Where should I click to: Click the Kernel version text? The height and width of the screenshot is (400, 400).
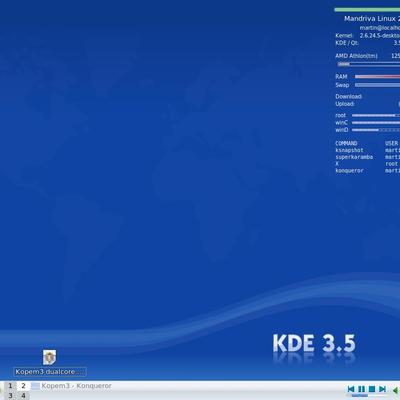click(380, 35)
